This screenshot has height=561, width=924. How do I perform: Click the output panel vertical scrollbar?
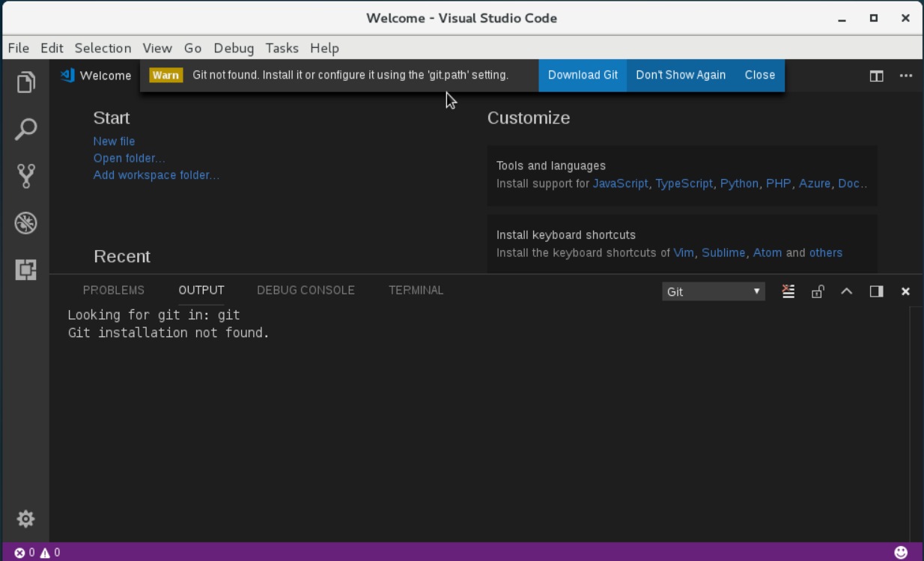tap(916, 424)
